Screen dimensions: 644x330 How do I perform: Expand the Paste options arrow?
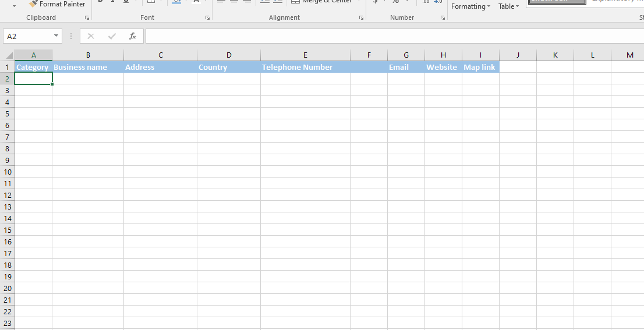15,6
